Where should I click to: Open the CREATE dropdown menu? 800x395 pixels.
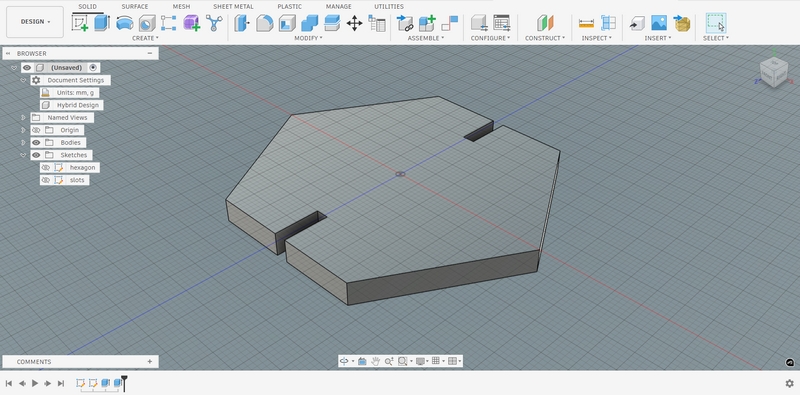tap(145, 38)
